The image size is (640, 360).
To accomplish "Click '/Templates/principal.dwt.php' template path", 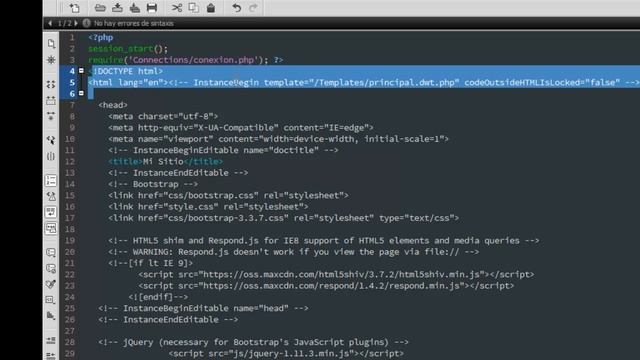I will tap(384, 83).
